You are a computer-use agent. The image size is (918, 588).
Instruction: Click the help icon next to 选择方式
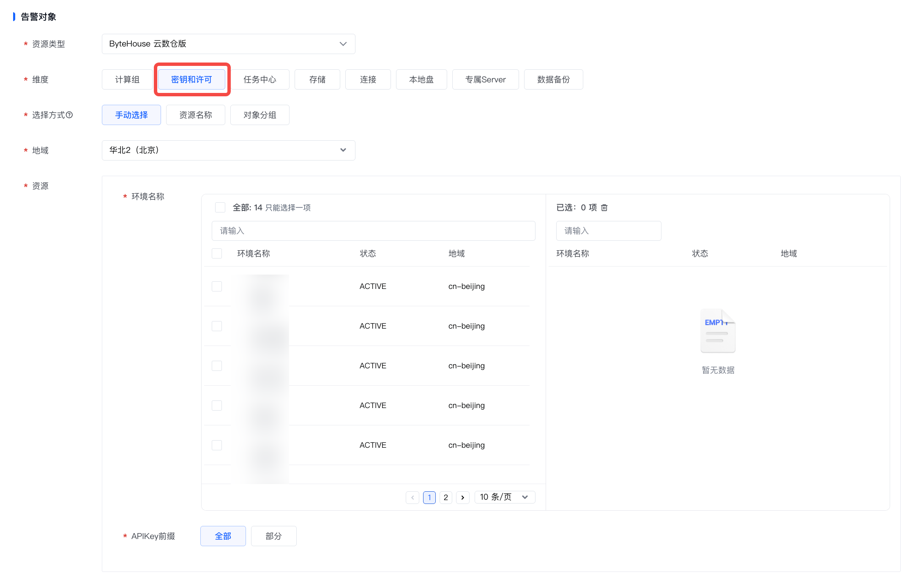(x=70, y=115)
